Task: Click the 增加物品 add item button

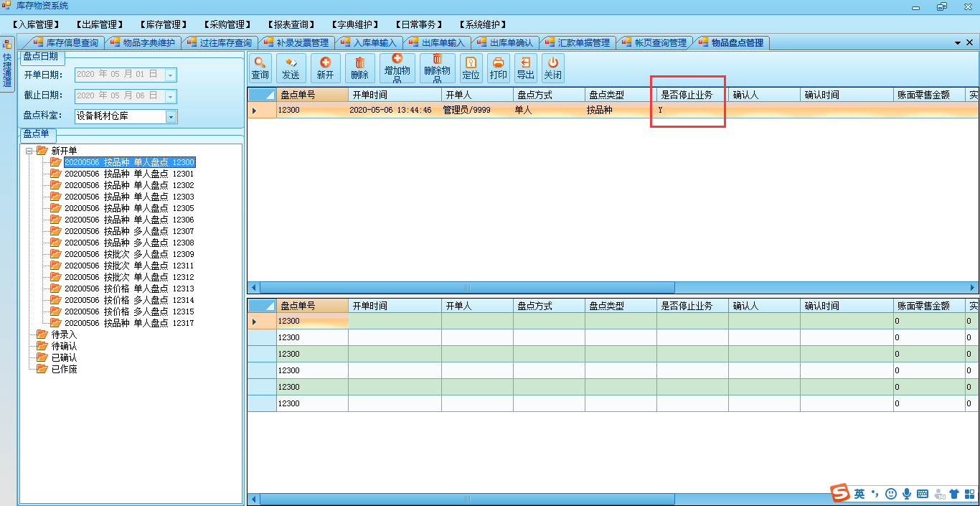Action: [397, 68]
